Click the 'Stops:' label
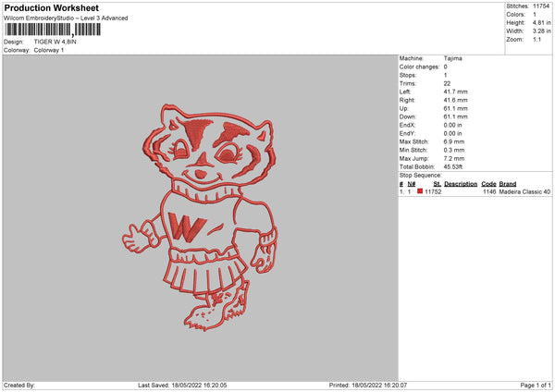This screenshot has width=555, height=392. pos(408,76)
